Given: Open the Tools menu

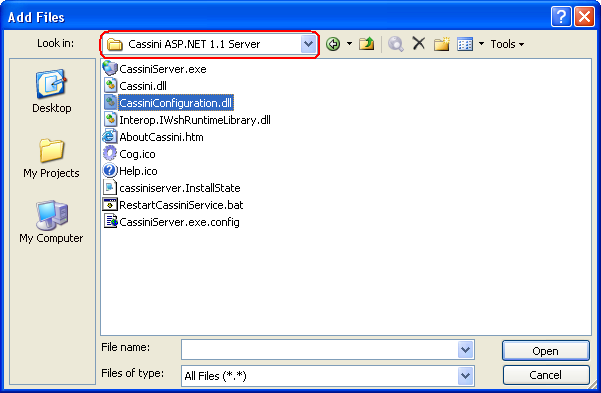Looking at the screenshot, I should [507, 44].
